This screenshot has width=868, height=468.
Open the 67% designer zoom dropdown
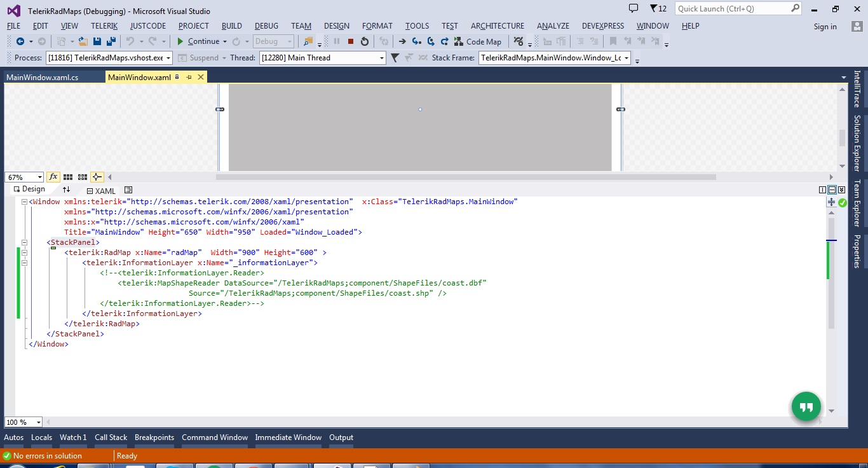[x=39, y=177]
